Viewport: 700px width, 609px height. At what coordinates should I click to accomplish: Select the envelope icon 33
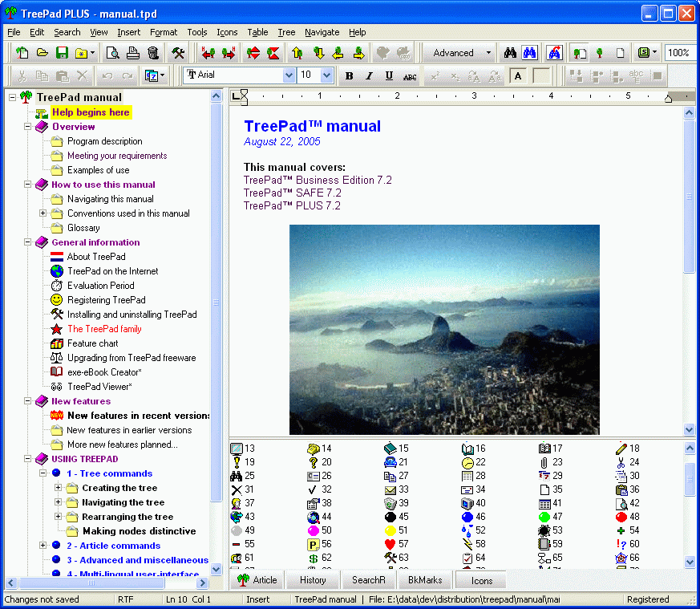390,489
